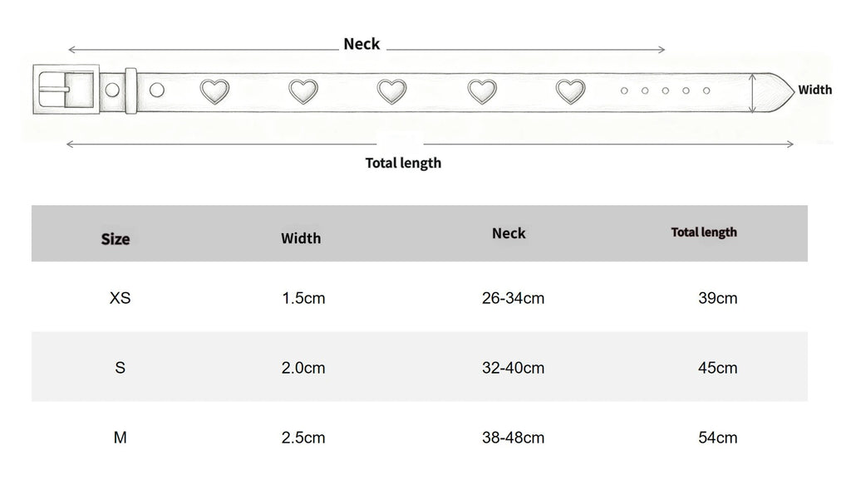
Task: Select the XS size row label
Action: pyautogui.click(x=120, y=298)
